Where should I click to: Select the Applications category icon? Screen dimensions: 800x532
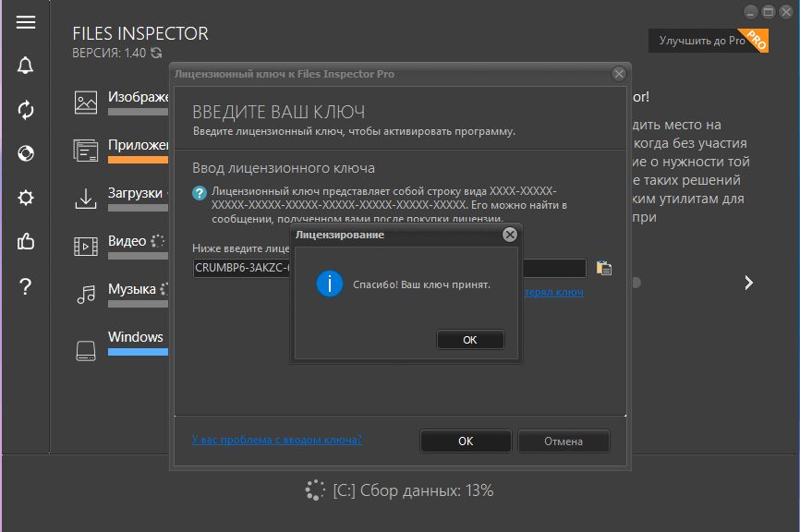(x=86, y=151)
